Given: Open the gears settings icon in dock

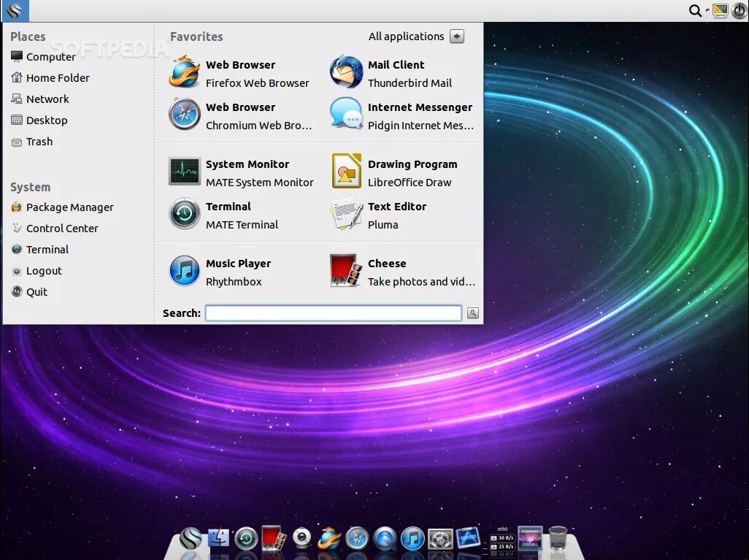Looking at the screenshot, I should click(x=440, y=539).
